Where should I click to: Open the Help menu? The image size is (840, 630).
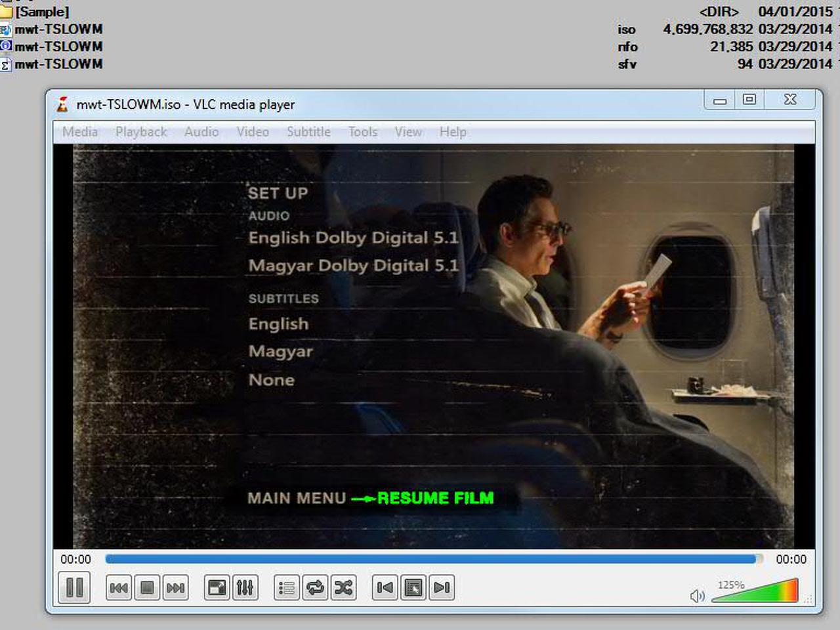(x=453, y=132)
